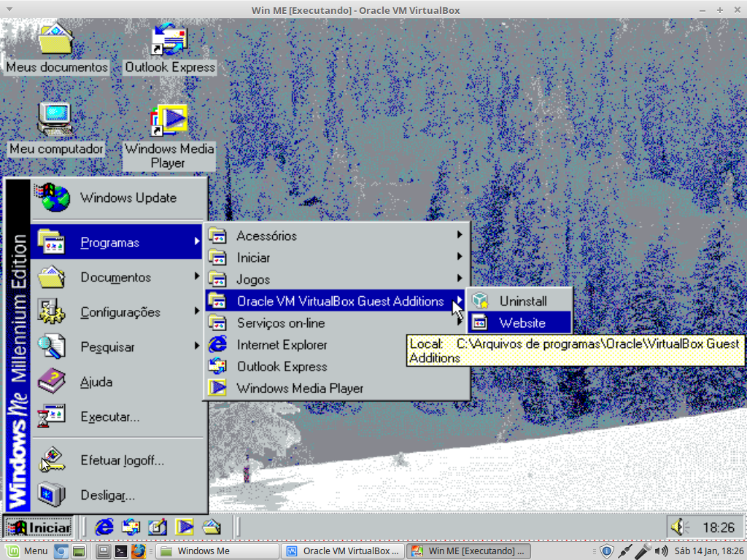Click the host network tray icon

coord(625,551)
